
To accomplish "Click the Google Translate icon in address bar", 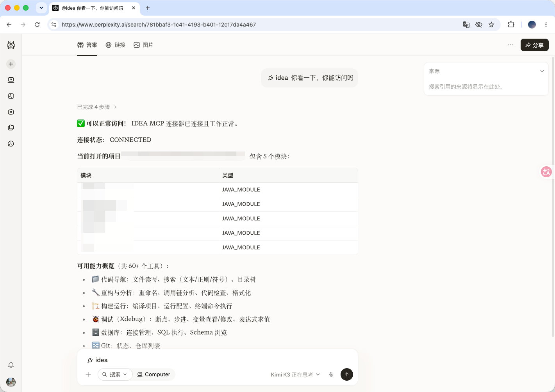I will pyautogui.click(x=466, y=25).
